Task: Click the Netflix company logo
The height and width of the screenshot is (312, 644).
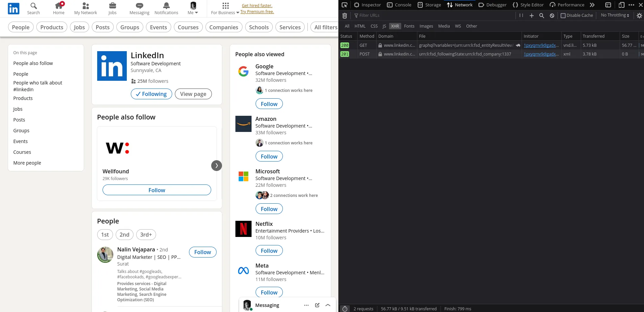Action: tap(243, 229)
